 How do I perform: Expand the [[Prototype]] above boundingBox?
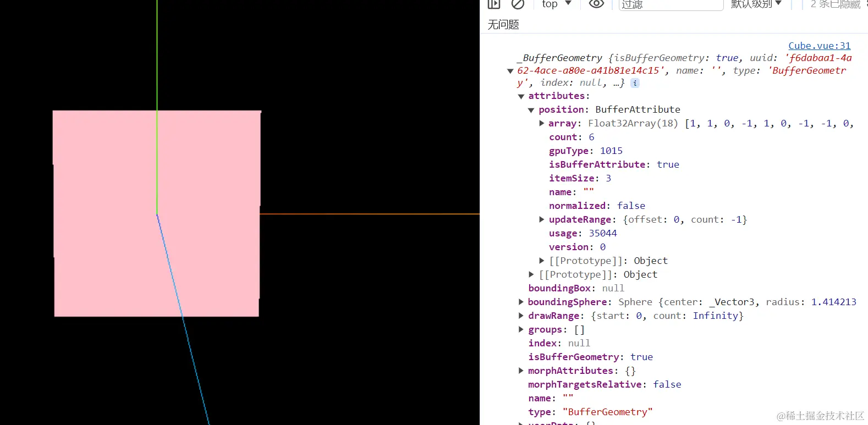[531, 274]
